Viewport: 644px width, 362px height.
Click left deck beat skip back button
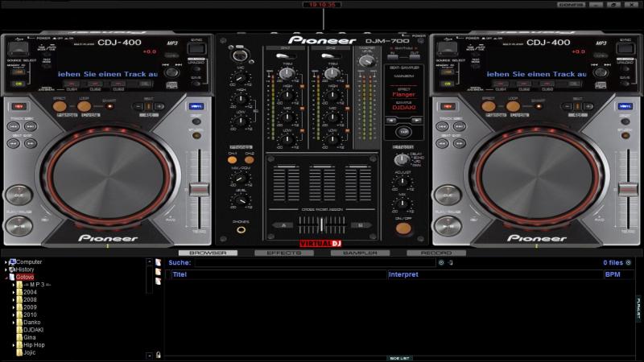14,143
